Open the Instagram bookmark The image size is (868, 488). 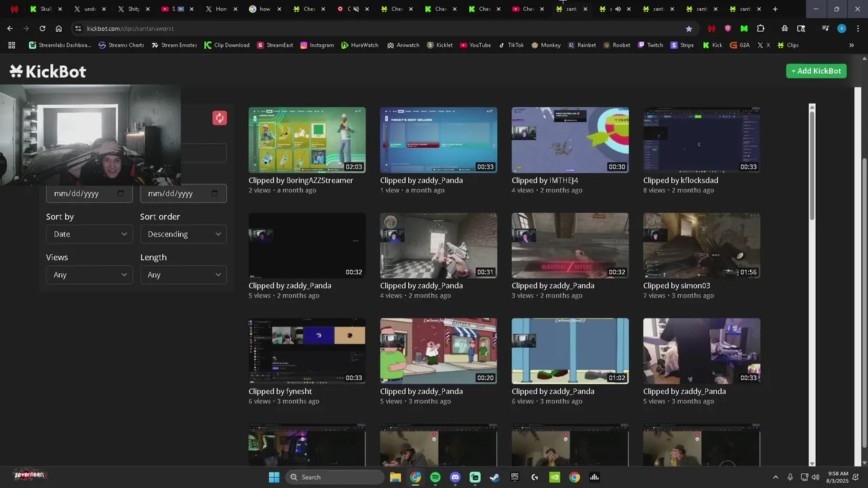tap(317, 45)
